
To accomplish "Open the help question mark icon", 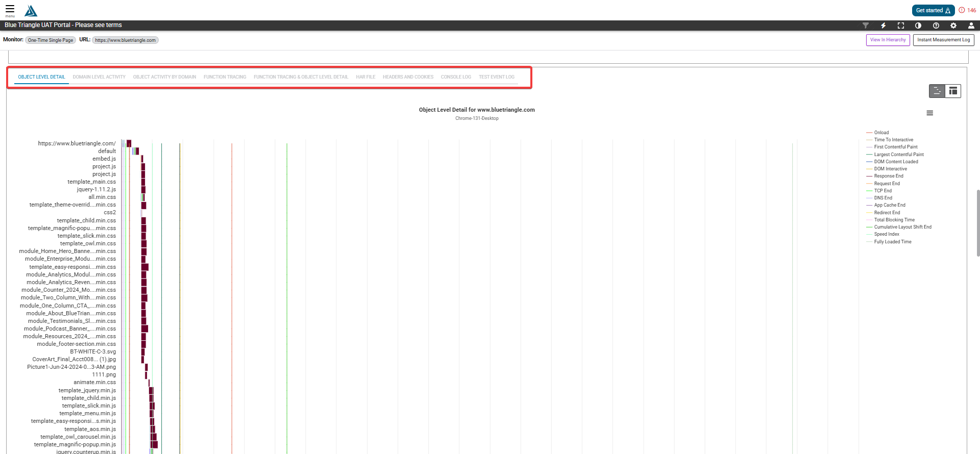I will tap(936, 26).
